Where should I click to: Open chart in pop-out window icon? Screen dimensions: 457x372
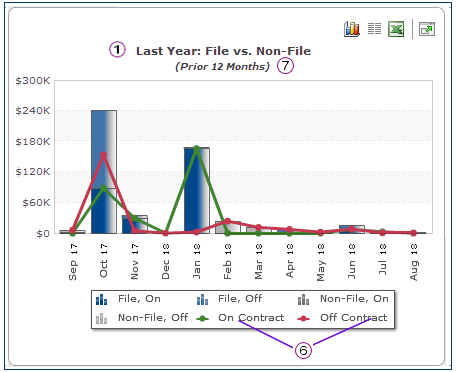[x=427, y=29]
